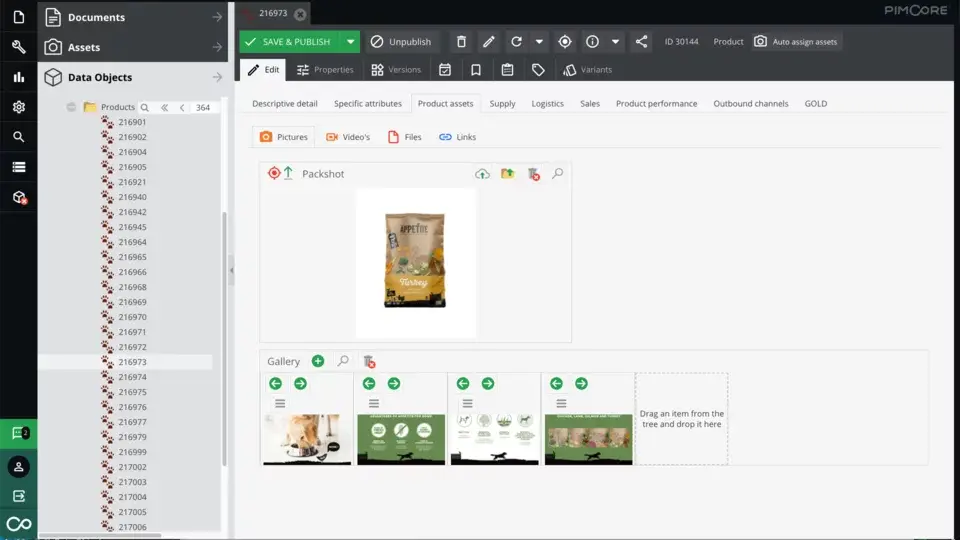Click the Packshot search magnifier icon
960x540 pixels.
click(557, 174)
